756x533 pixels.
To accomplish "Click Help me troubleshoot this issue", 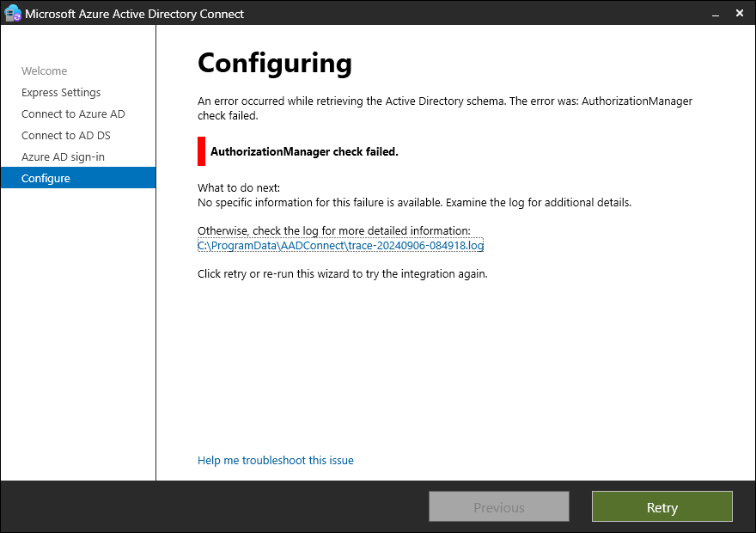I will tap(275, 460).
